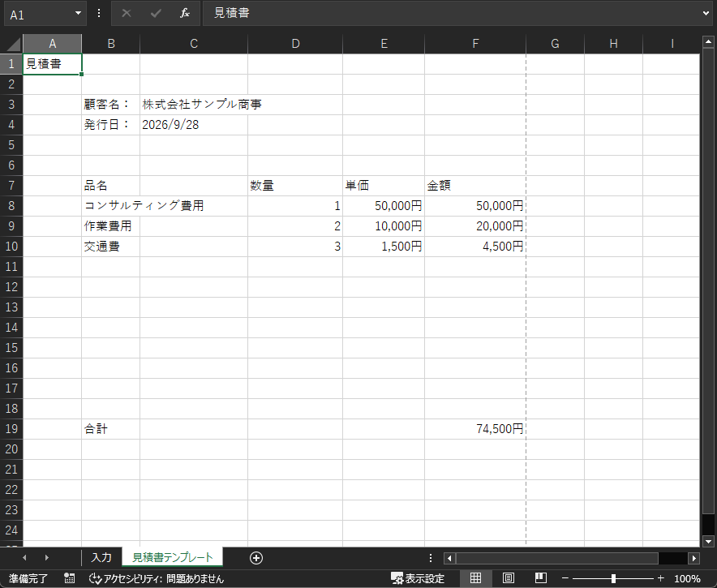This screenshot has height=588, width=717.
Task: Select column C header
Action: 194,44
